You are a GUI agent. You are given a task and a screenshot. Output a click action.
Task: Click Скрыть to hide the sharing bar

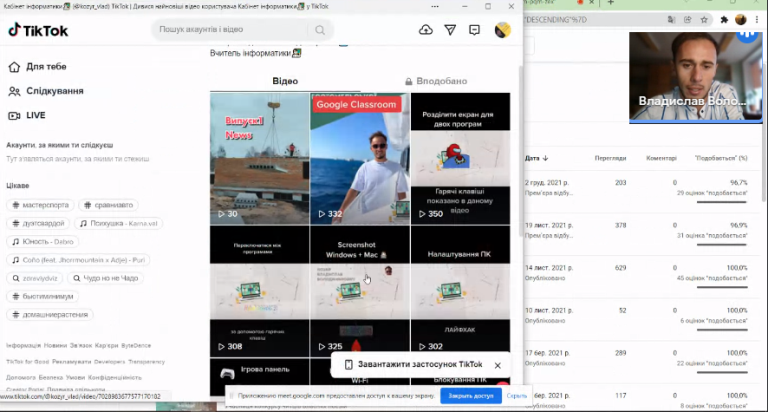coord(516,396)
